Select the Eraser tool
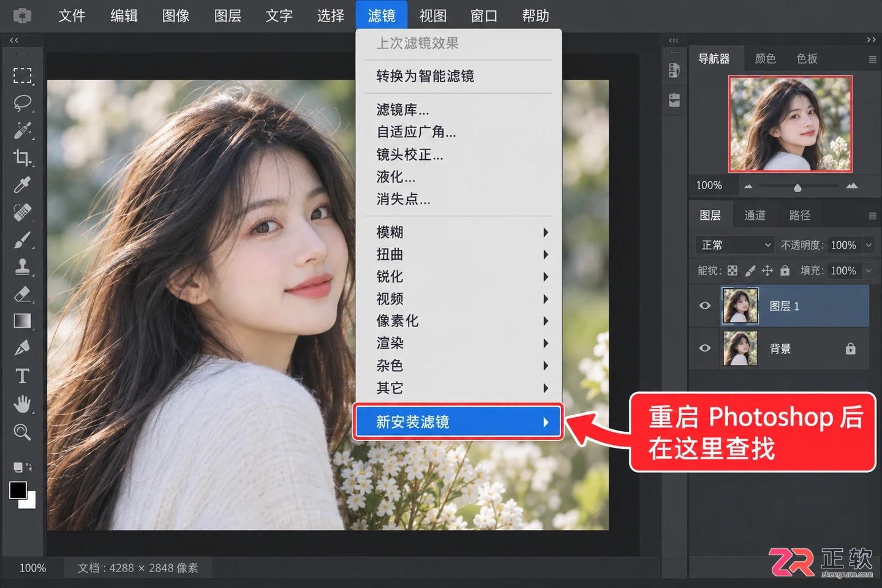This screenshot has height=588, width=882. [x=23, y=294]
